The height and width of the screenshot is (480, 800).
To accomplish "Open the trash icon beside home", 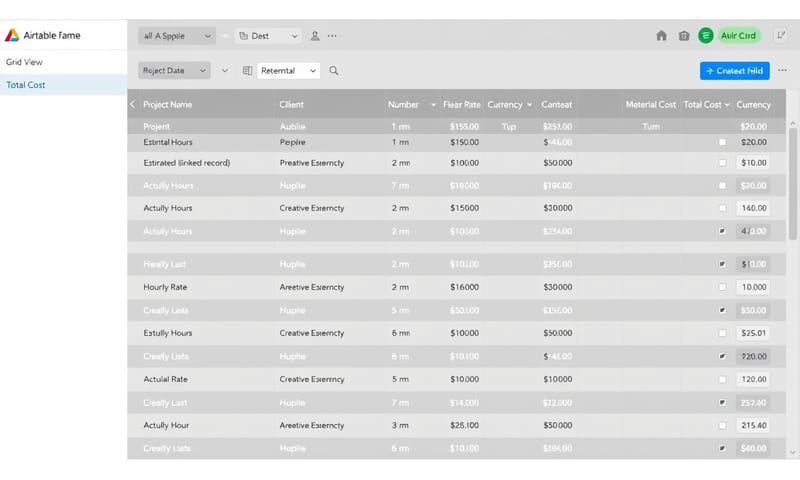I will point(684,36).
